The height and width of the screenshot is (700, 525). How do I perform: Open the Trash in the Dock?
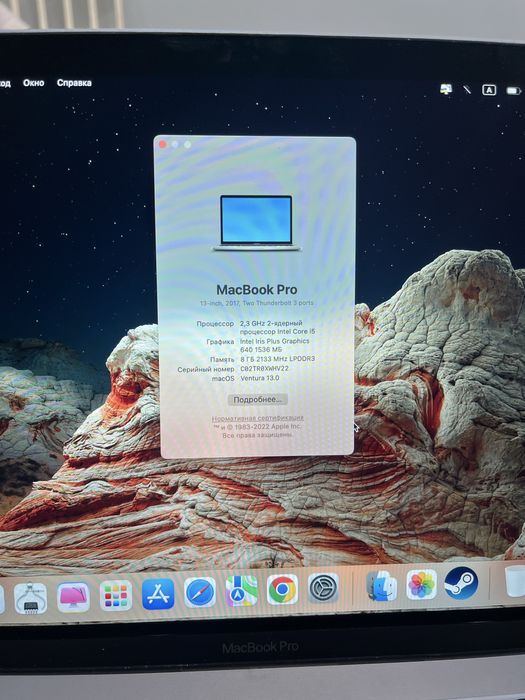[x=516, y=580]
